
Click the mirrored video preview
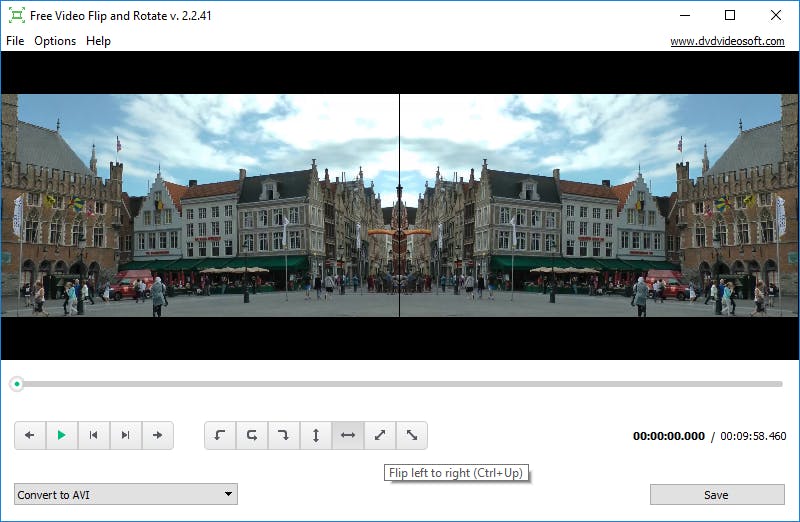pyautogui.click(x=400, y=205)
